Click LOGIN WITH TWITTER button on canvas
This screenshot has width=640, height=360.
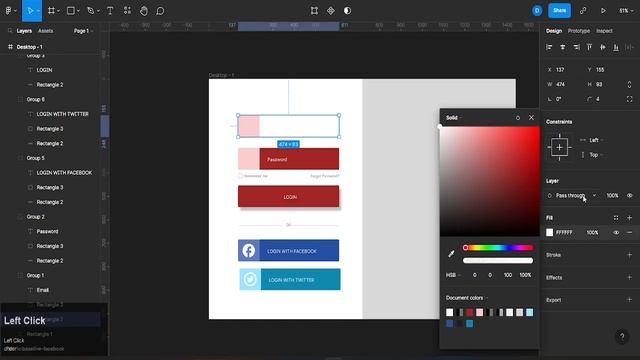[290, 279]
